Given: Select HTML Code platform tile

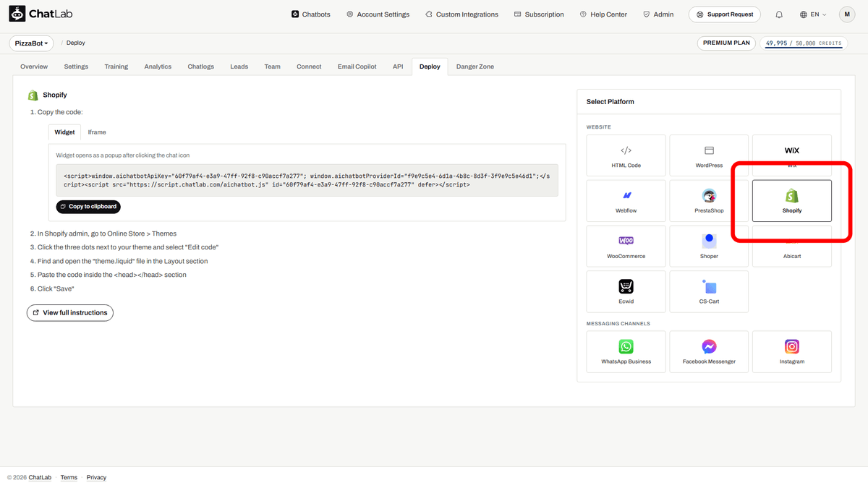Looking at the screenshot, I should (x=626, y=155).
